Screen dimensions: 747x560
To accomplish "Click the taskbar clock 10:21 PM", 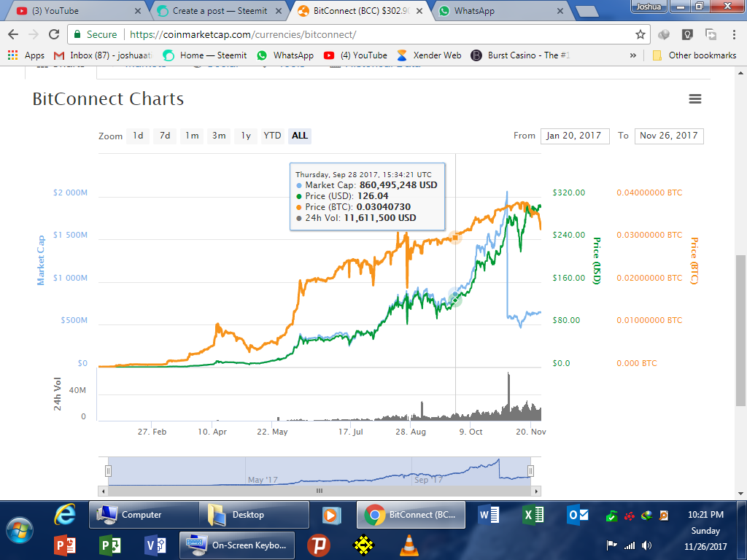I will pyautogui.click(x=705, y=515).
